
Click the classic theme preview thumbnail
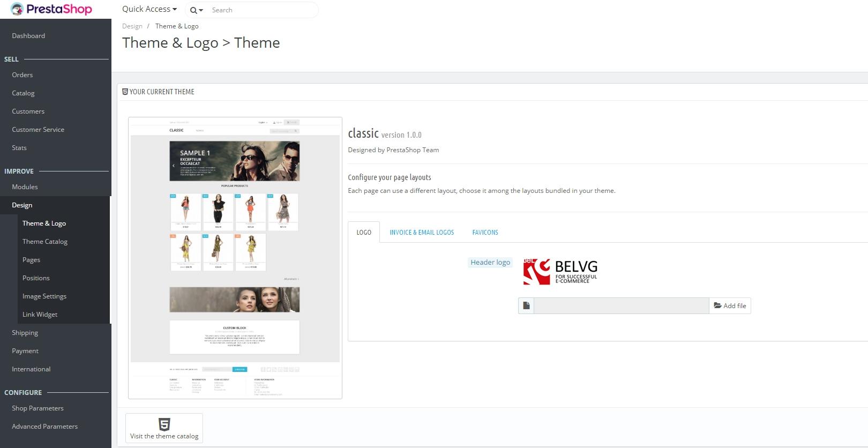235,258
